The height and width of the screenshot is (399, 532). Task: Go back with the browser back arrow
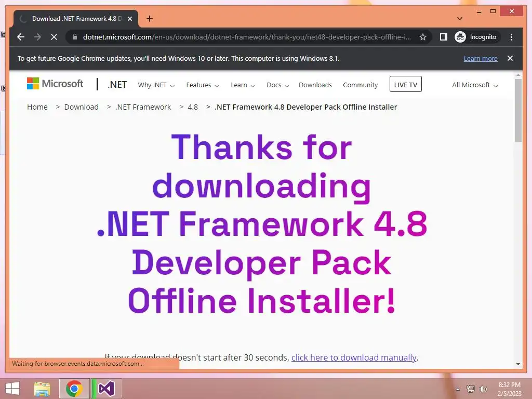coord(21,37)
